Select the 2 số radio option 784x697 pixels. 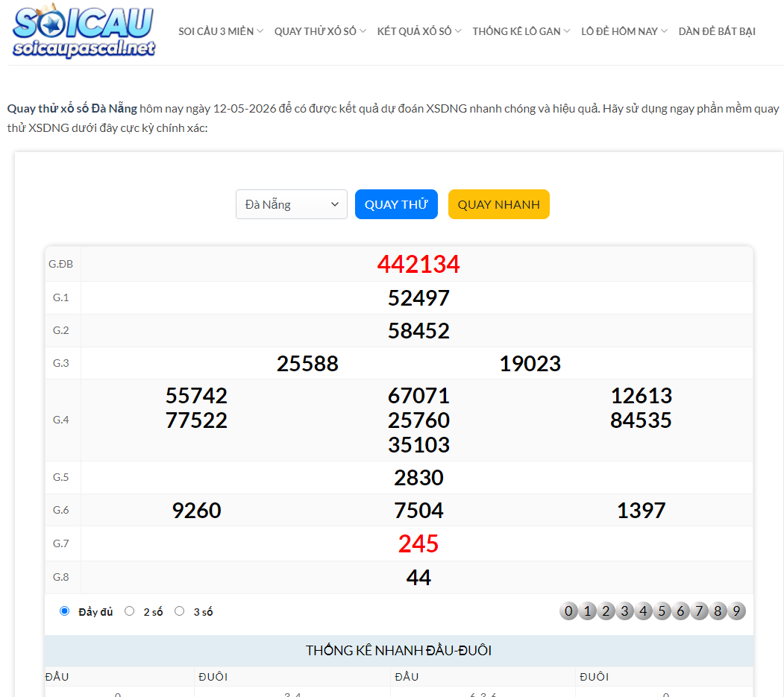click(130, 611)
